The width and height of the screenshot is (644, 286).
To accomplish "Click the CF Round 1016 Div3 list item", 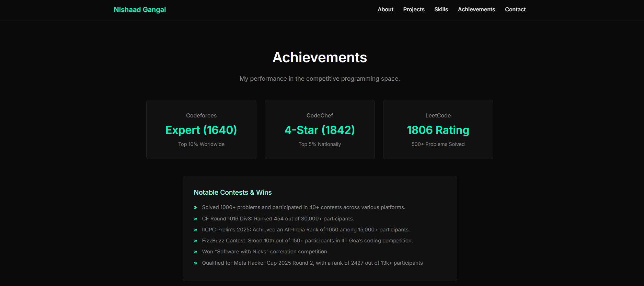I will click(x=278, y=219).
